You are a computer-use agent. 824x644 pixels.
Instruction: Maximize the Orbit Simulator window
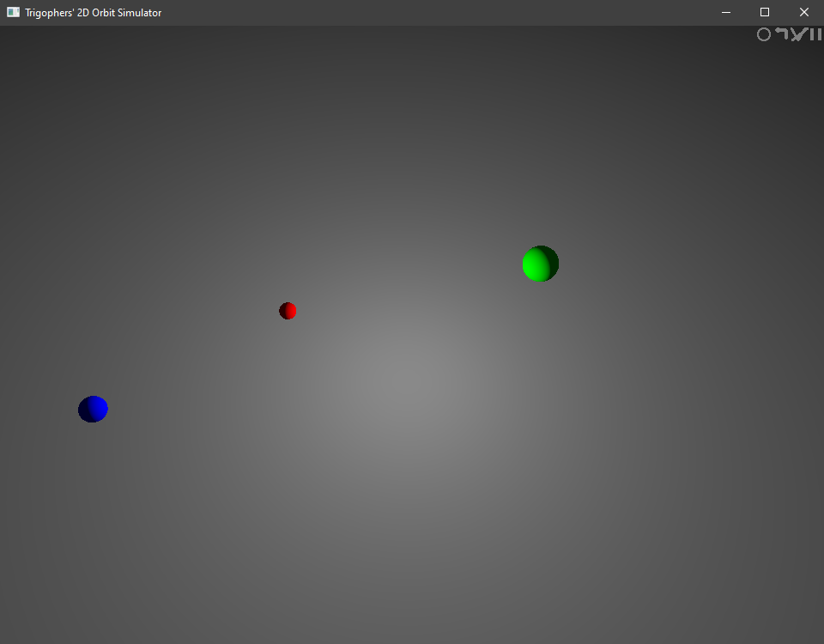pos(765,13)
